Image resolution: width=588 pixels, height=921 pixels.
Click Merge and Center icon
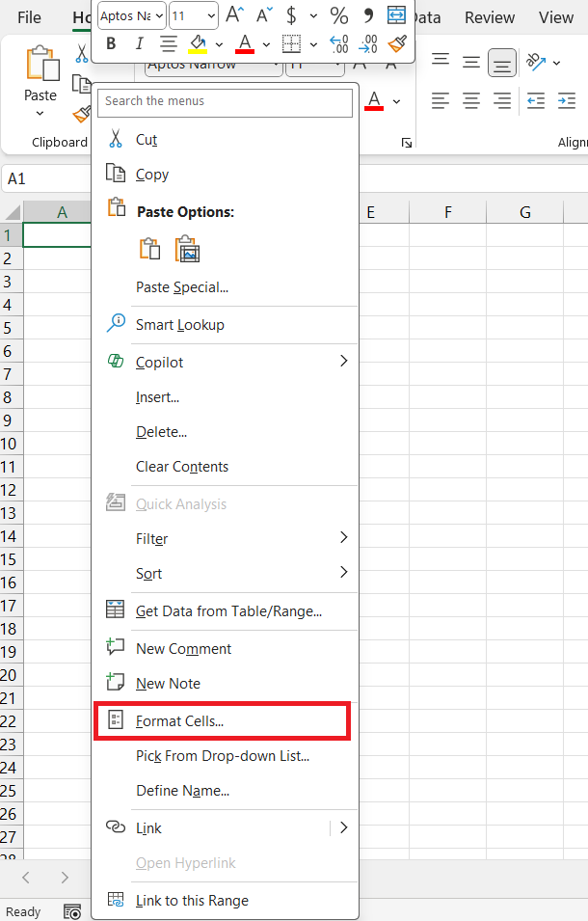point(397,14)
